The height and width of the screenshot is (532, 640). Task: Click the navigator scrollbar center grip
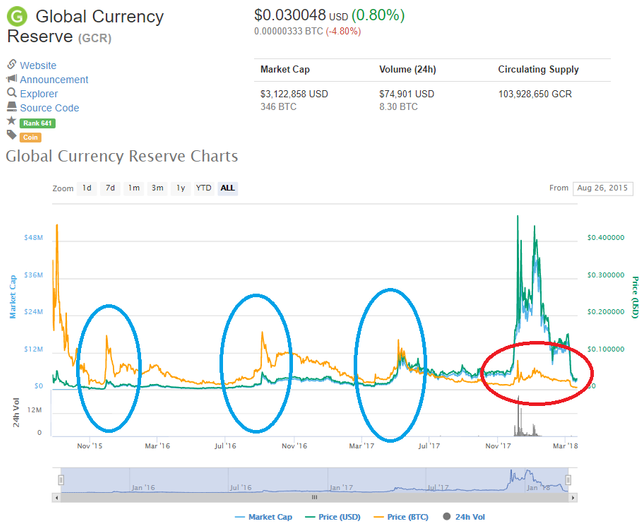click(314, 497)
